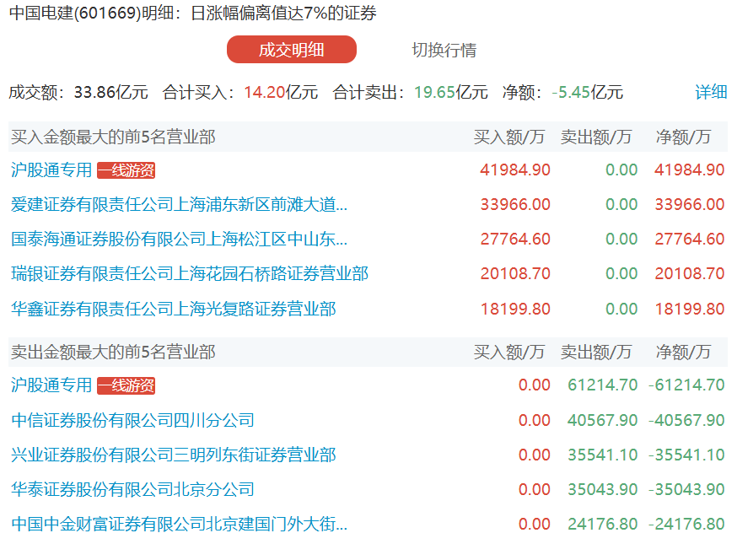Open 沪股通专用 in the buy list

(51, 170)
